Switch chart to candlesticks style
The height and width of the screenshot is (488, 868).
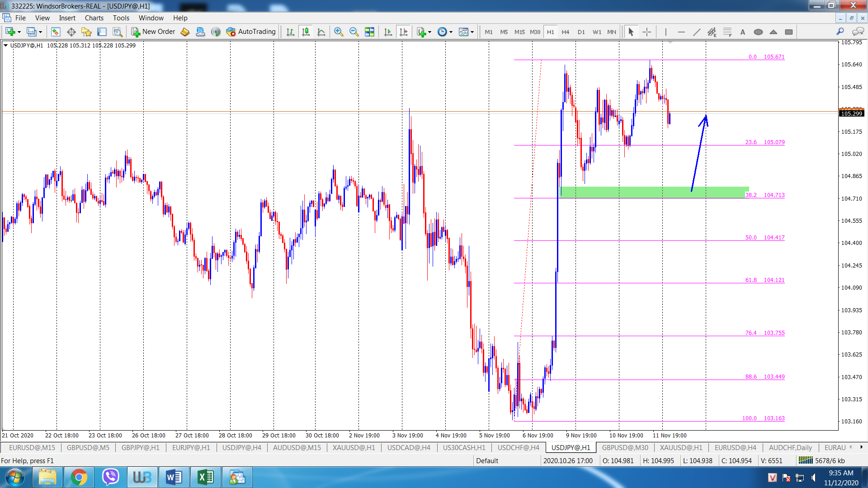(306, 32)
